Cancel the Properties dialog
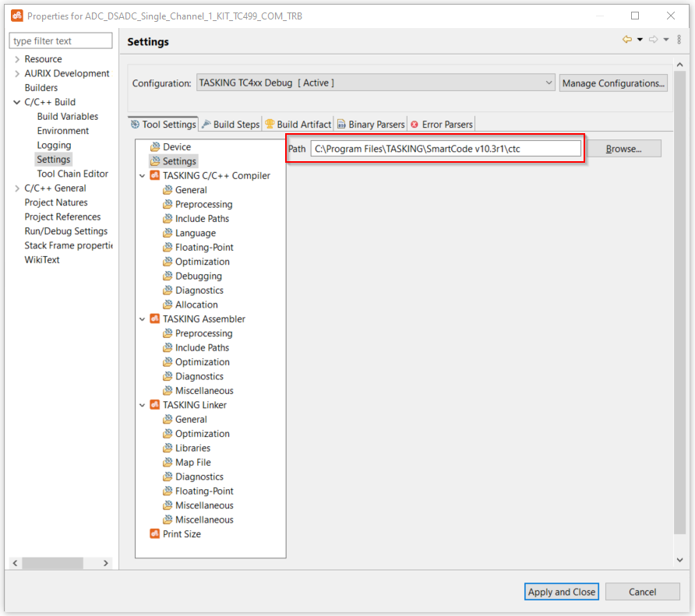 point(642,592)
